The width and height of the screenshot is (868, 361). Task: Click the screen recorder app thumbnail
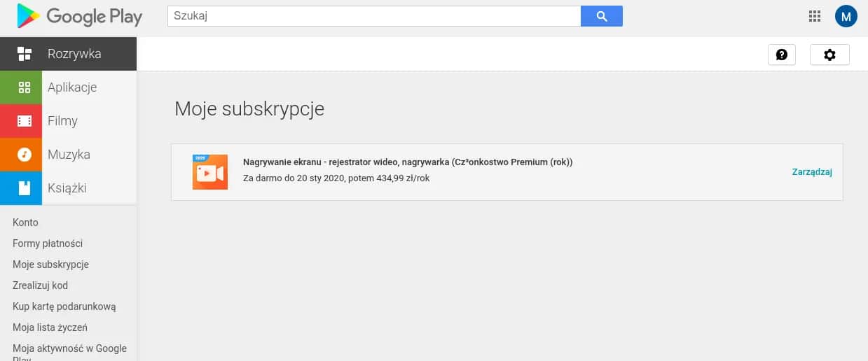[x=210, y=172]
